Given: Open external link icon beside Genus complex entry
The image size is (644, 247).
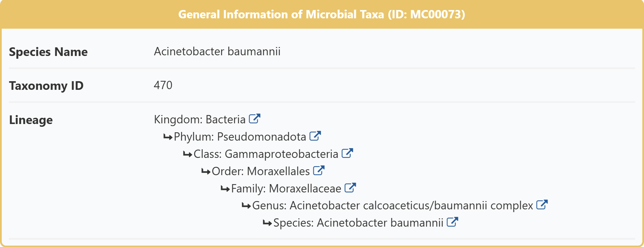Looking at the screenshot, I should (x=542, y=205).
